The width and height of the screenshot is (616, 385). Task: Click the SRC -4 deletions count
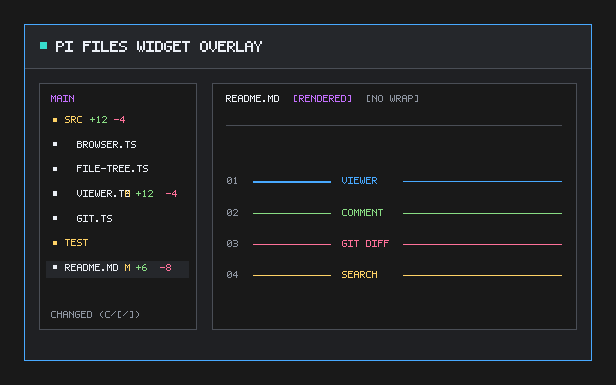(x=119, y=120)
